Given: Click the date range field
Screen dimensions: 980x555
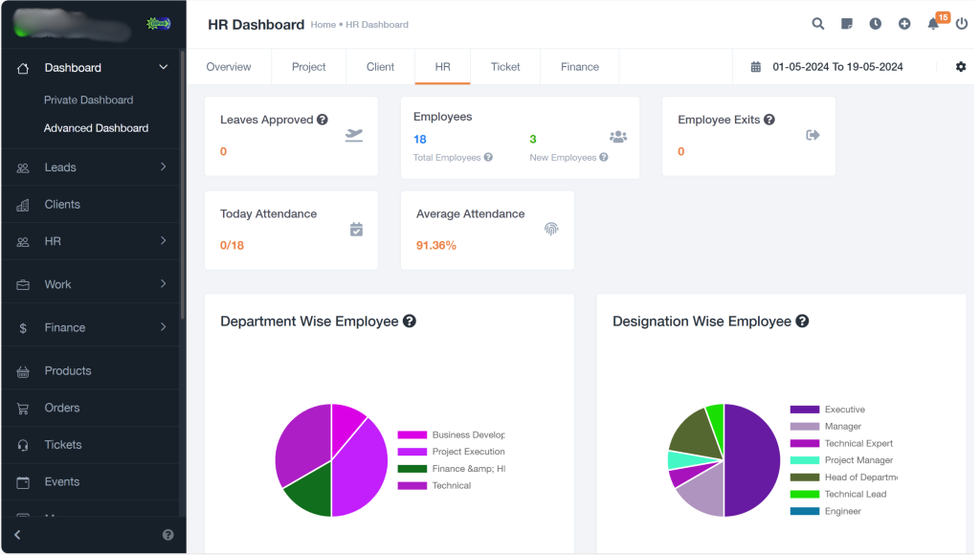Looking at the screenshot, I should (836, 67).
